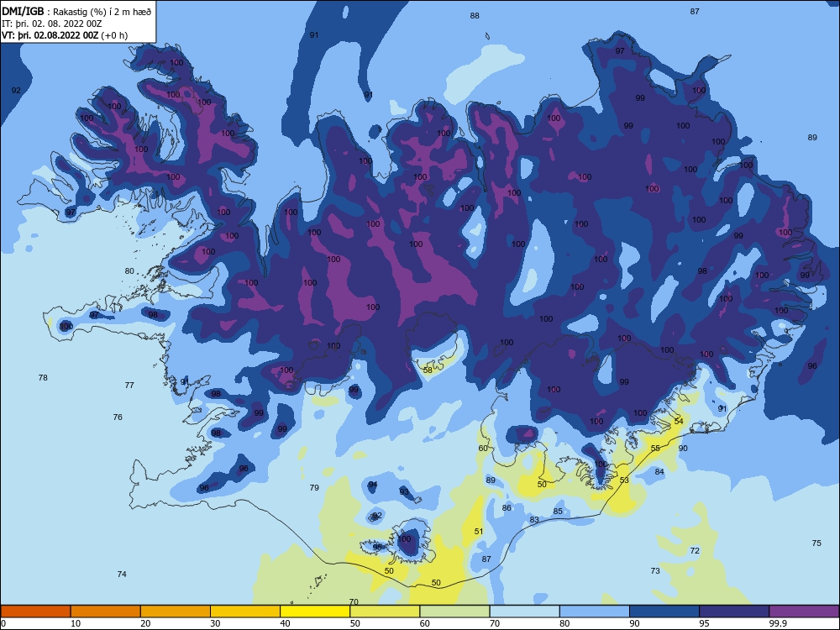Click the title 'DMI/IGB : Rakastig (%) í 2 m hæð'
This screenshot has height=630, width=840.
click(76, 12)
